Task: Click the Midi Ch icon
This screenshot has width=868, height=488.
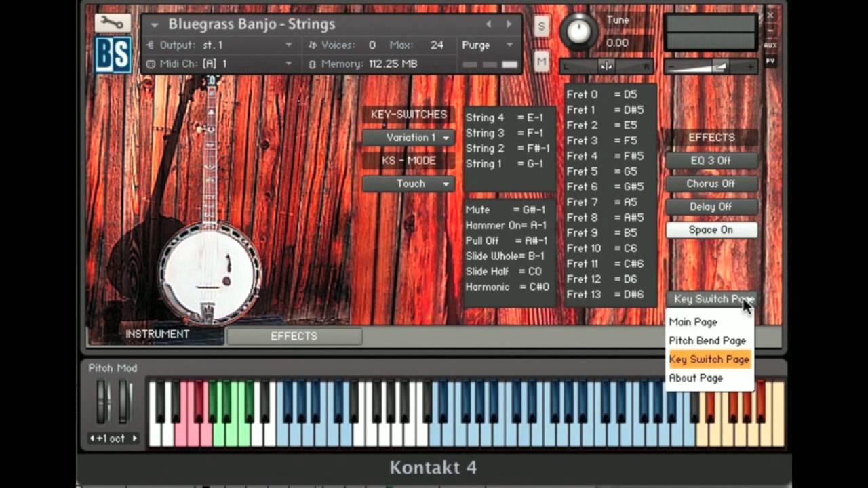Action: [x=151, y=64]
